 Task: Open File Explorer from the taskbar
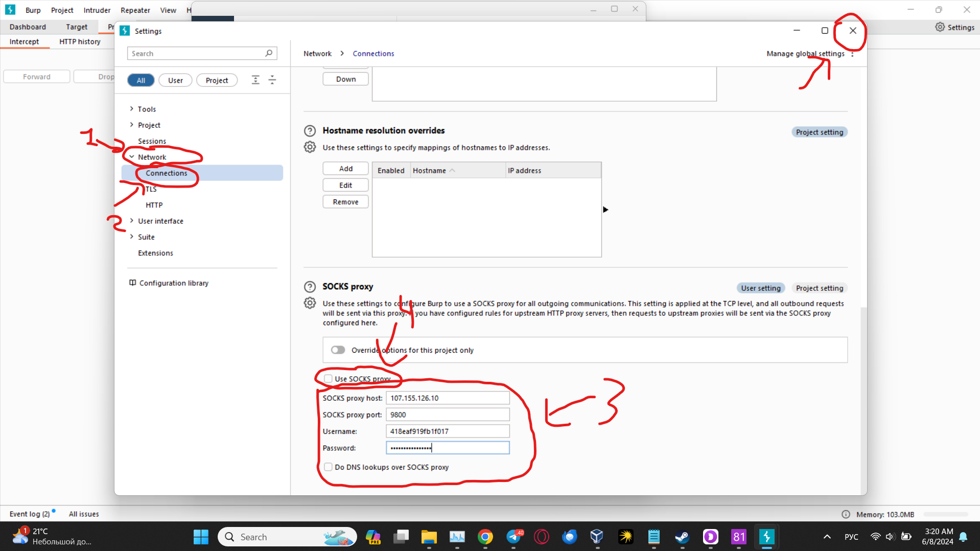click(x=429, y=537)
